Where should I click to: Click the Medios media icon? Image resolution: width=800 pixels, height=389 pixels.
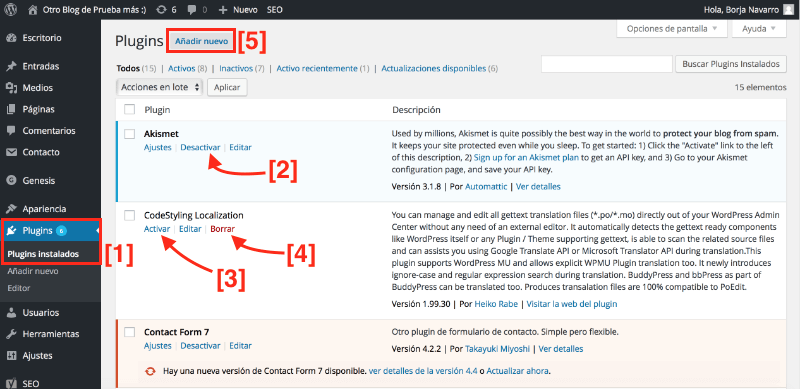(x=11, y=88)
